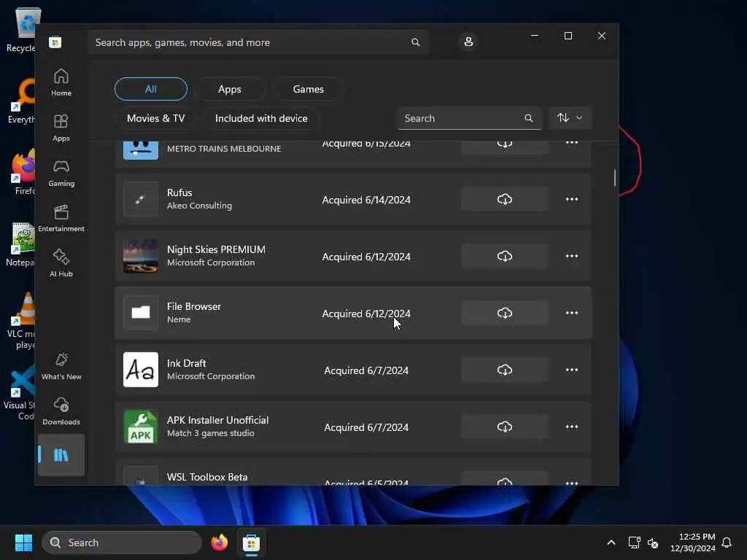The image size is (747, 560).
Task: Select the Movies & TV filter
Action: tap(156, 118)
